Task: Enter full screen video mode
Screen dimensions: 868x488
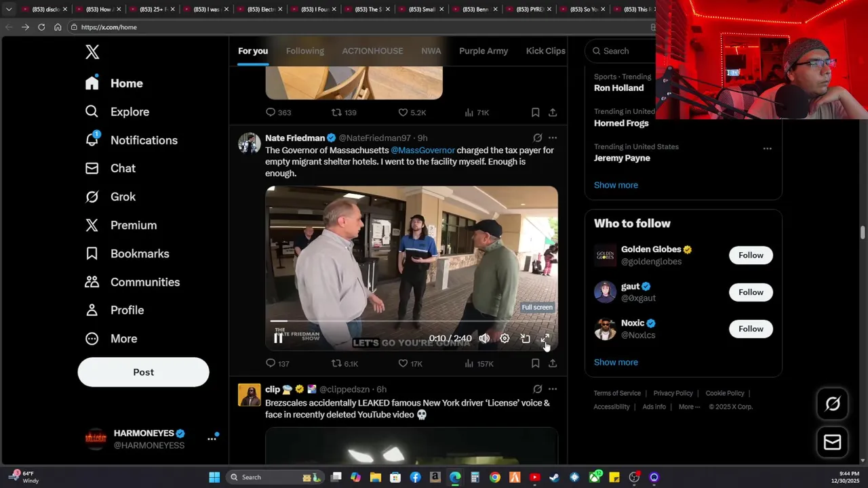Action: click(x=545, y=338)
